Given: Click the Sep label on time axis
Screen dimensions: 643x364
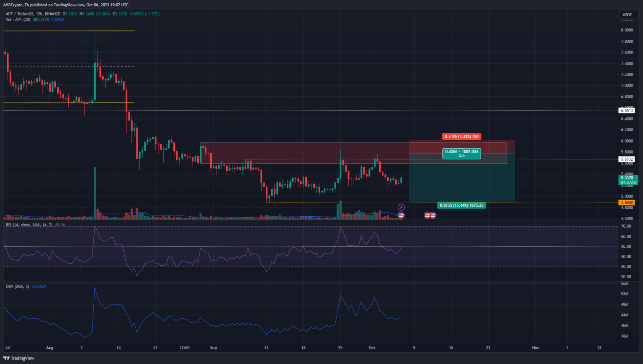Looking at the screenshot, I should 213,348.
